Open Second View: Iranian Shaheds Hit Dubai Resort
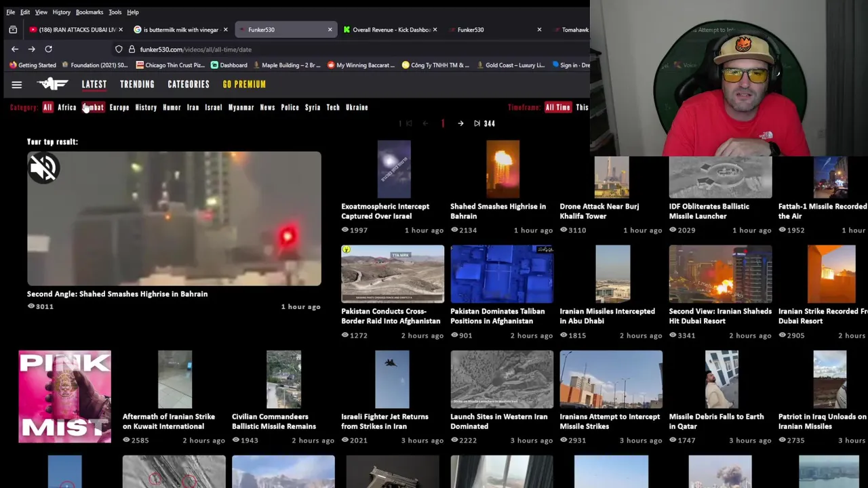Screen dimensions: 868x488 coord(720,316)
